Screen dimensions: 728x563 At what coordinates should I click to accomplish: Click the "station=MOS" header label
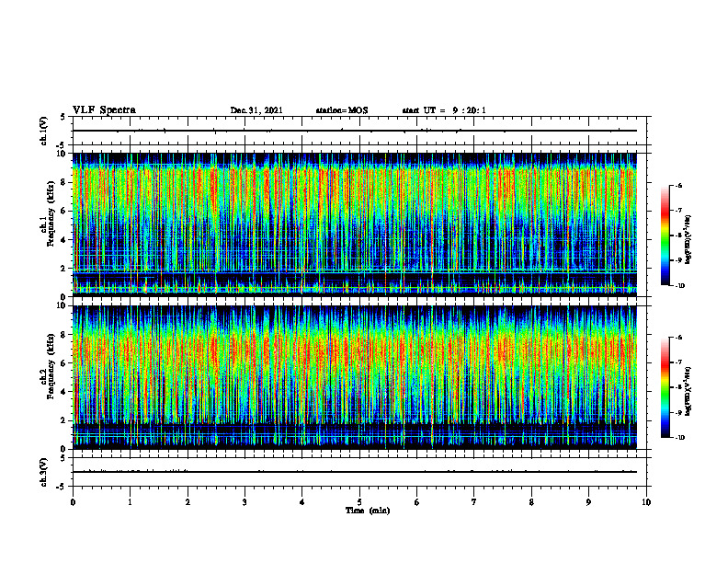point(342,110)
